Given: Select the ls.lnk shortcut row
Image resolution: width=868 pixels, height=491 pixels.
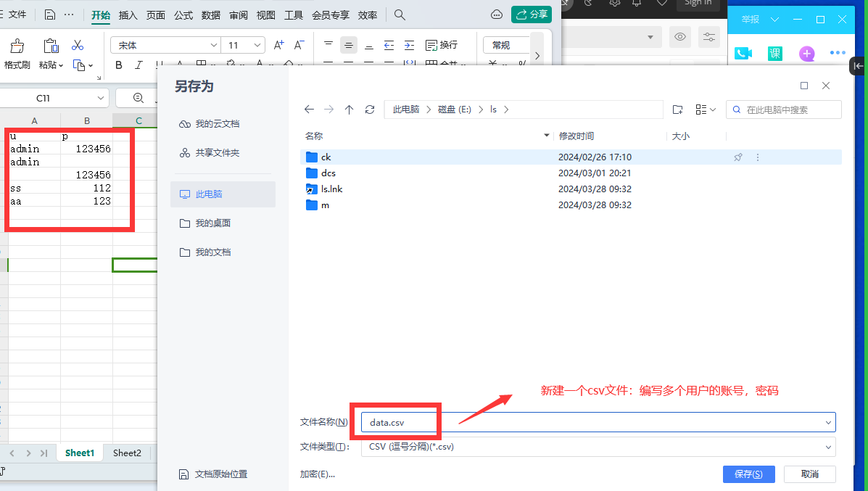Looking at the screenshot, I should [571, 189].
